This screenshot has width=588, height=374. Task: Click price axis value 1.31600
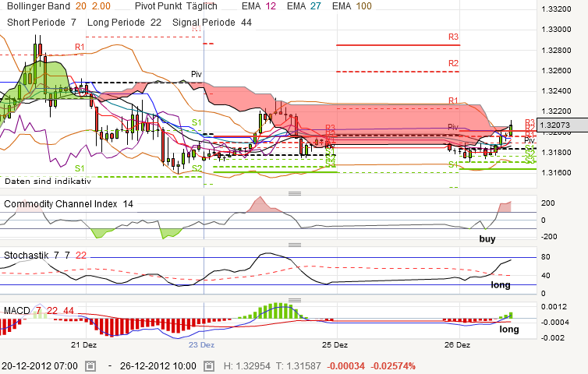tap(557, 172)
